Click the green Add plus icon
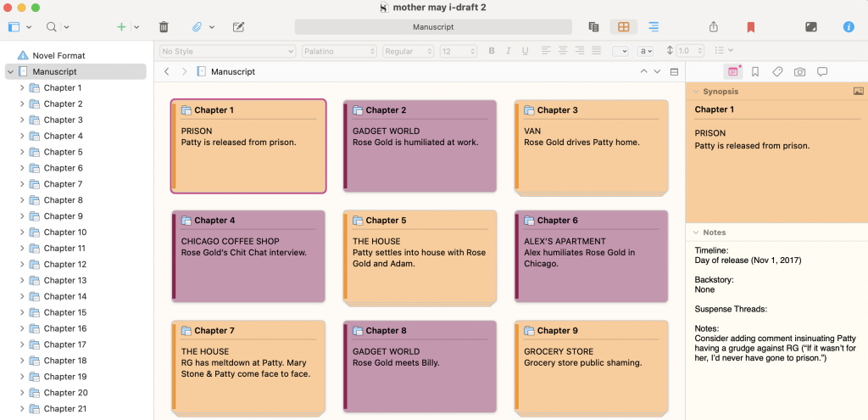The width and height of the screenshot is (868, 420). coord(121,26)
